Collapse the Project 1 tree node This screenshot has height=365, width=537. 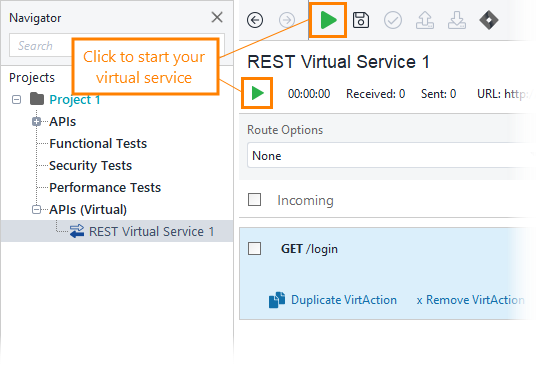[x=16, y=100]
